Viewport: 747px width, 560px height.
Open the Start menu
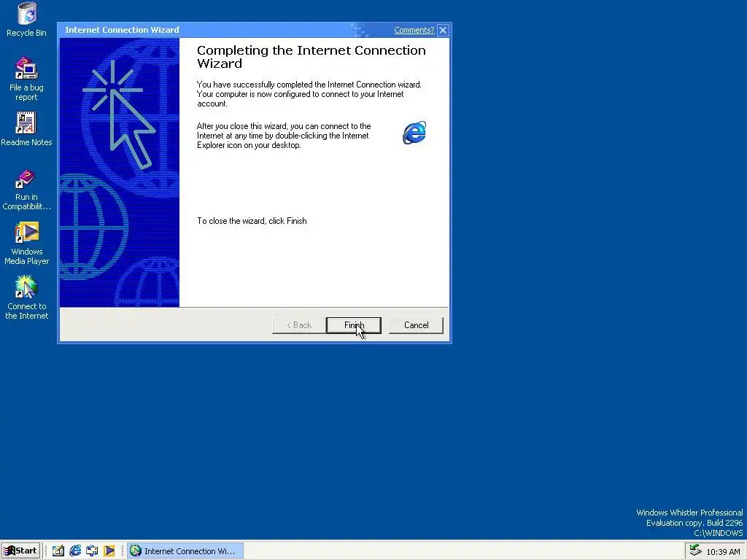20,551
